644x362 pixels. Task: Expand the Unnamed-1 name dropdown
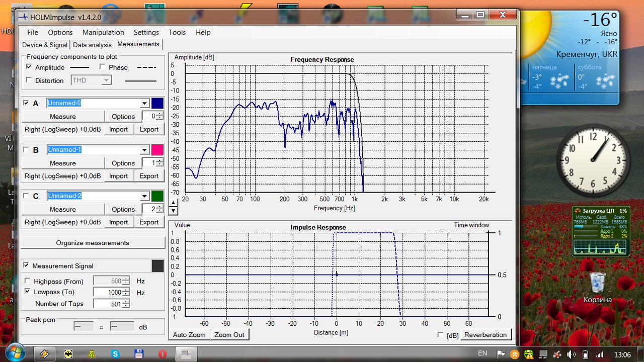point(144,149)
